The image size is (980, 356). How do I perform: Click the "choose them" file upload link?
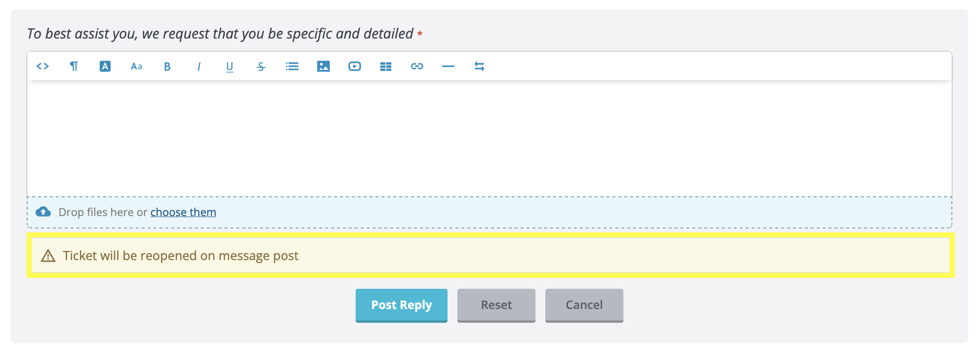183,212
